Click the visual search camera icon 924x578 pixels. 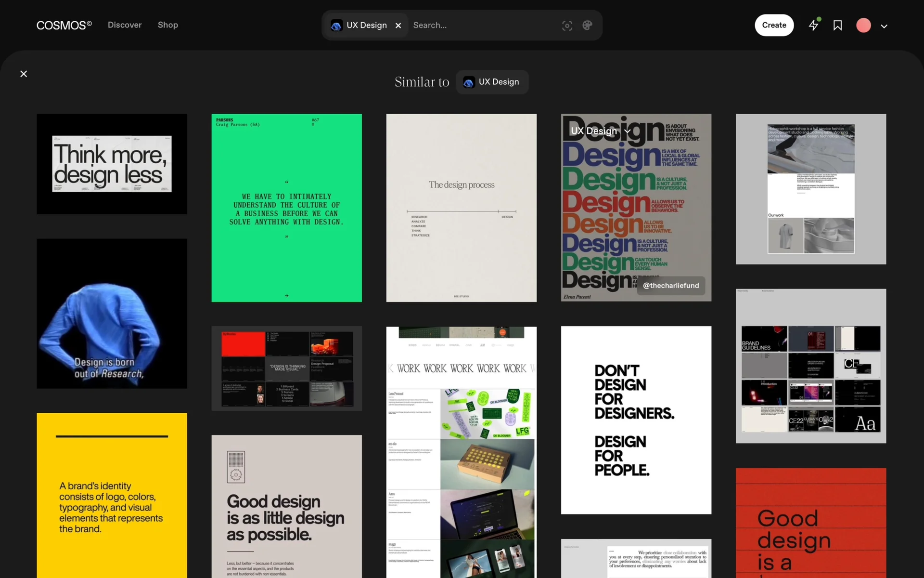[567, 26]
